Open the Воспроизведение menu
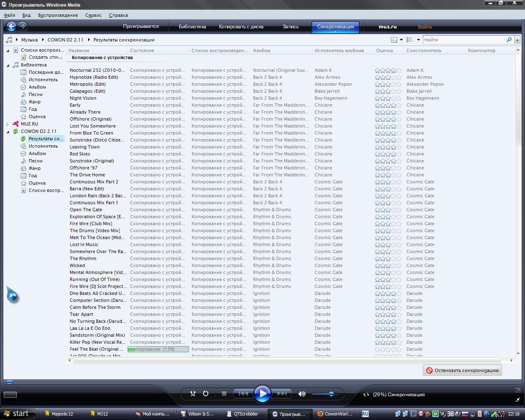 (58, 15)
